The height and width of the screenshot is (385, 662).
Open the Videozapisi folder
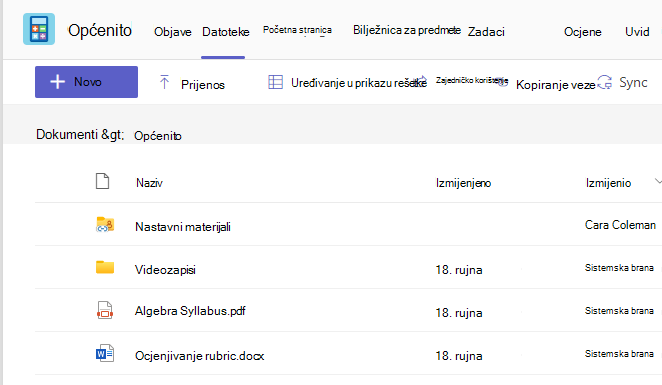[x=165, y=270]
